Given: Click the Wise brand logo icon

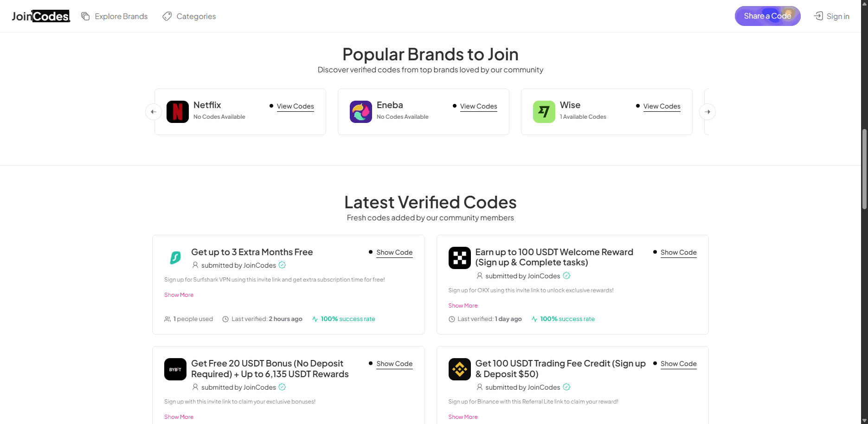Looking at the screenshot, I should (x=544, y=112).
